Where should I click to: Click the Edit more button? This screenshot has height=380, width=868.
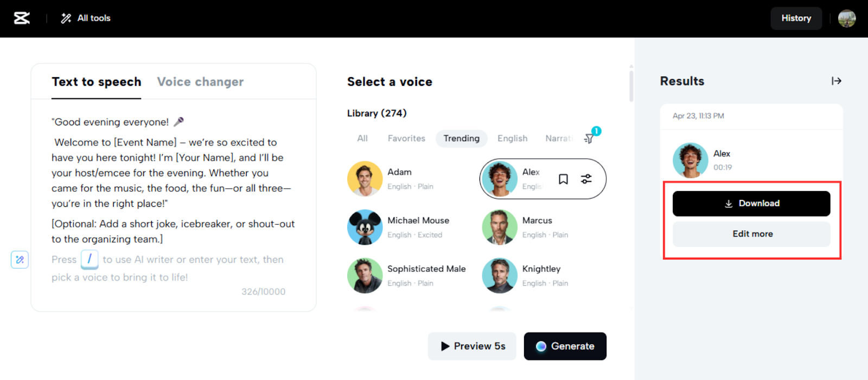point(751,234)
